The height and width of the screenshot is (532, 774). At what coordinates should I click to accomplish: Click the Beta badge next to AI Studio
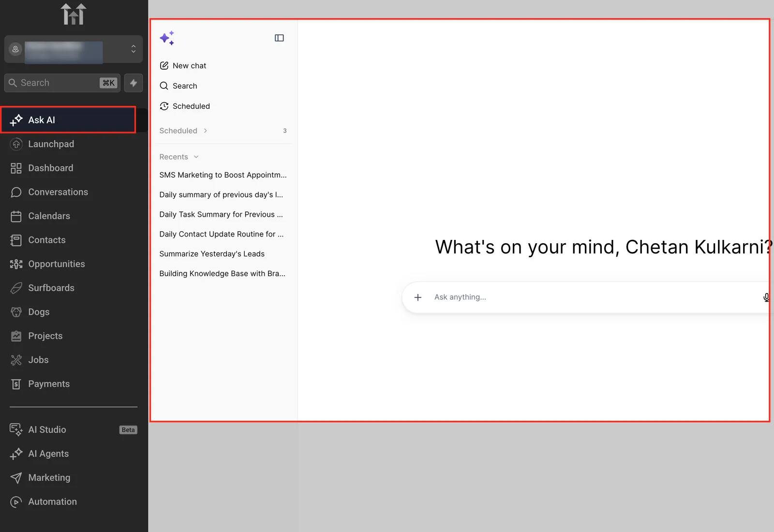[x=128, y=430]
